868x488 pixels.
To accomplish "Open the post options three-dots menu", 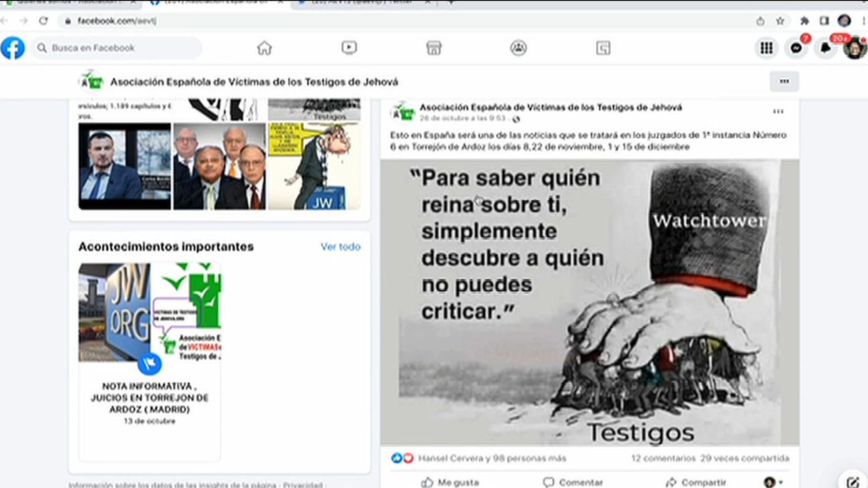I will pyautogui.click(x=778, y=111).
